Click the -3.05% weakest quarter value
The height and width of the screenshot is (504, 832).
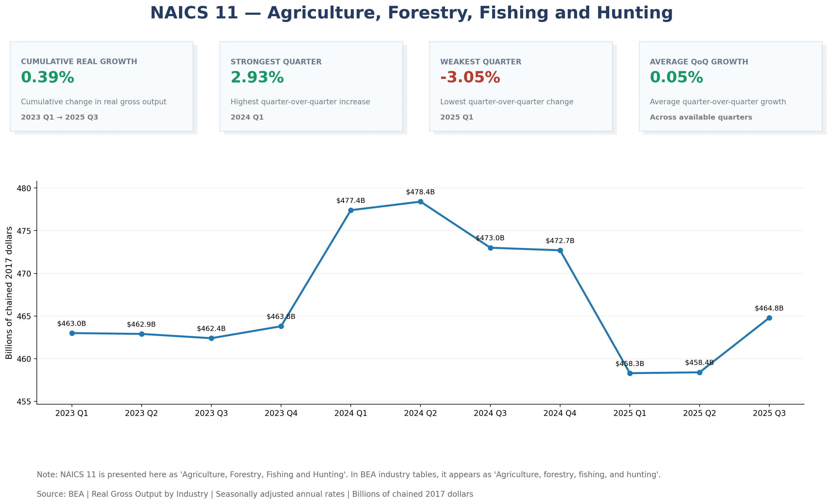[x=470, y=77]
